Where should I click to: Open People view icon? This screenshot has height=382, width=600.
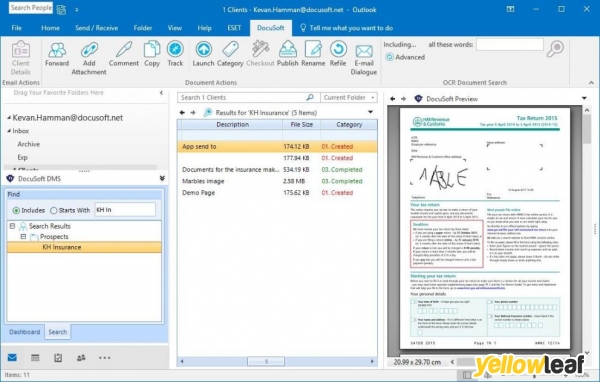coord(81,358)
